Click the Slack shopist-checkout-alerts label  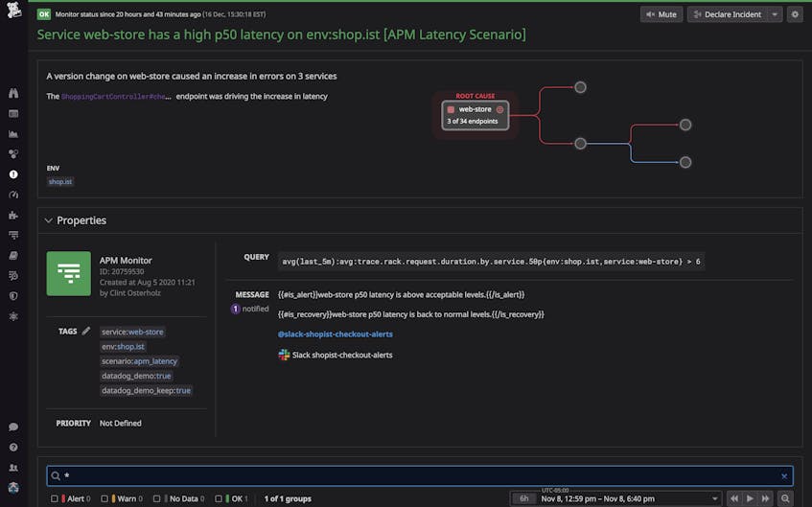tap(342, 355)
